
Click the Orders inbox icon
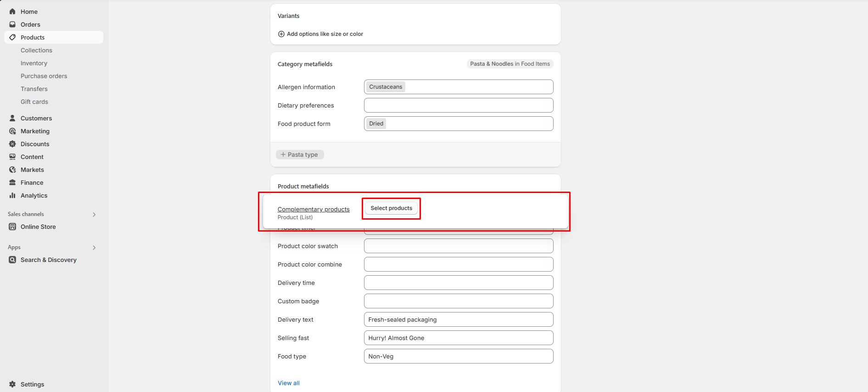pos(12,24)
